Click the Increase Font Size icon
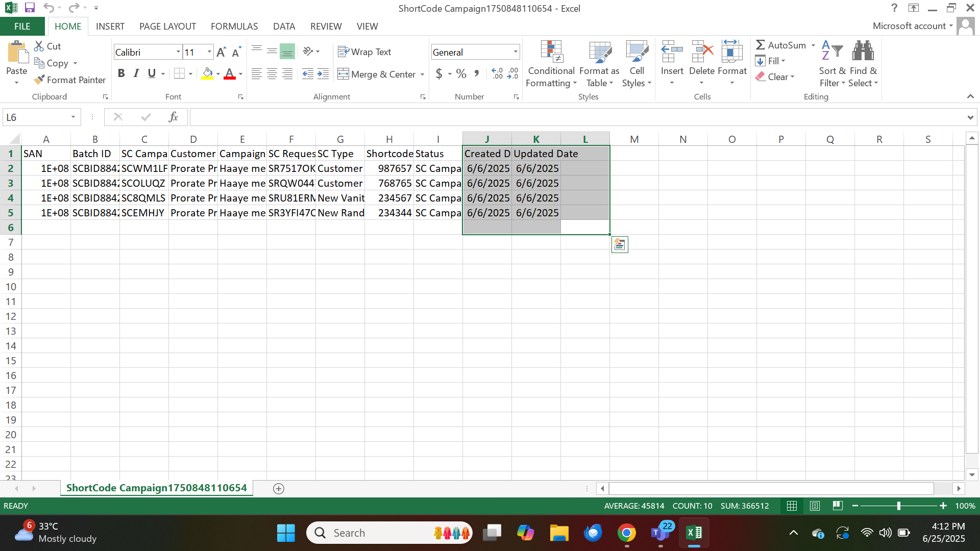 [221, 52]
